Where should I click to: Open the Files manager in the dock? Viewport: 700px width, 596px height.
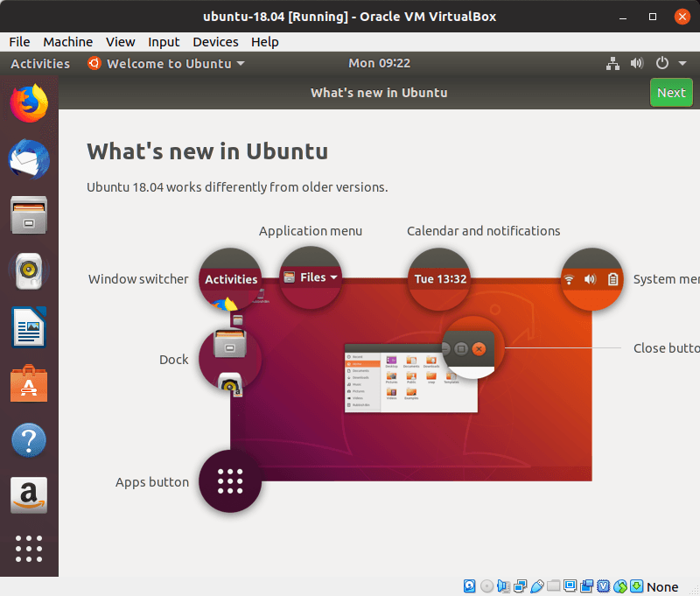tap(29, 215)
